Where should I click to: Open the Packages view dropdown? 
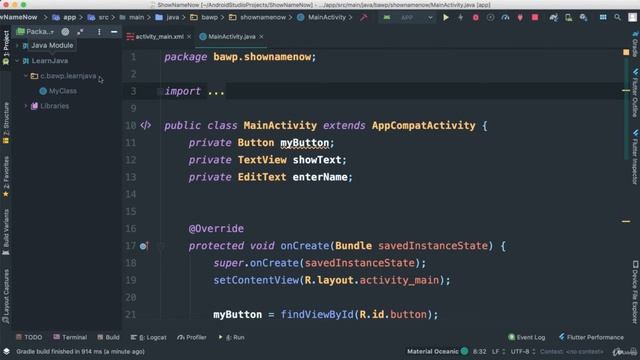pyautogui.click(x=36, y=31)
